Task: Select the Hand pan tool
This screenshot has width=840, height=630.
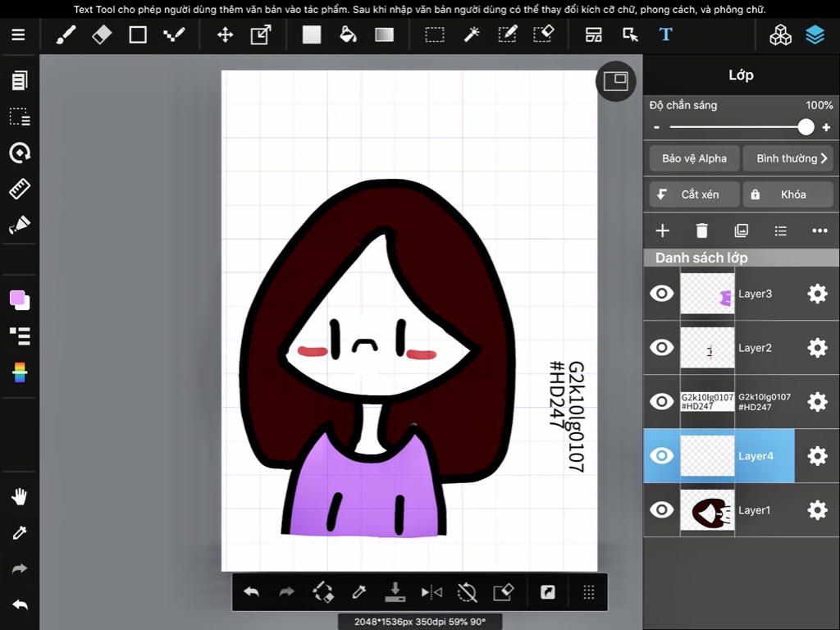Action: (x=20, y=496)
